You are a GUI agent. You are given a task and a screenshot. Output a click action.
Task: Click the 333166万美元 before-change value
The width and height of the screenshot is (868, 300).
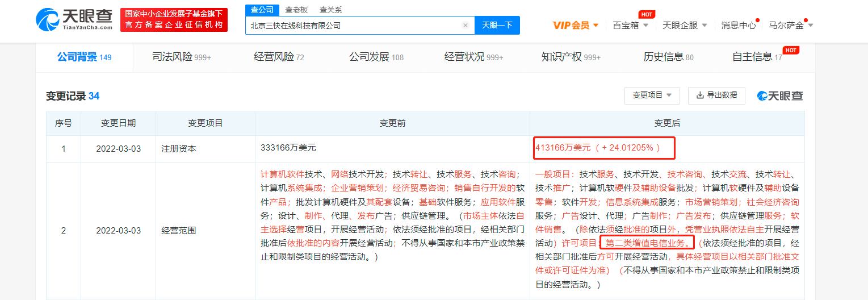coord(288,148)
